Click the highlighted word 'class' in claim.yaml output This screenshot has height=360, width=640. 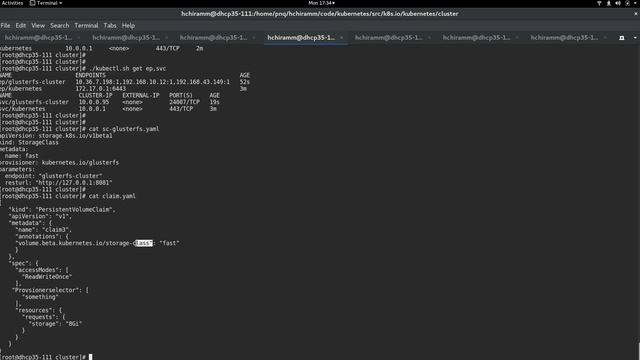pyautogui.click(x=144, y=243)
